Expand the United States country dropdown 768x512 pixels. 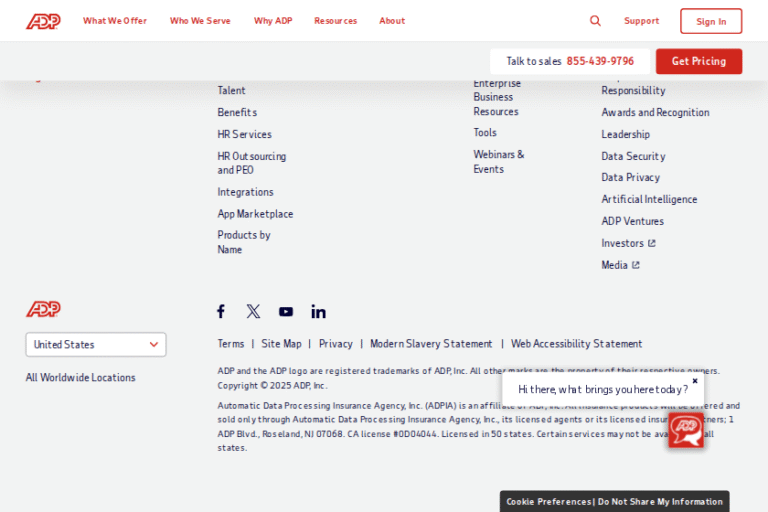[96, 344]
